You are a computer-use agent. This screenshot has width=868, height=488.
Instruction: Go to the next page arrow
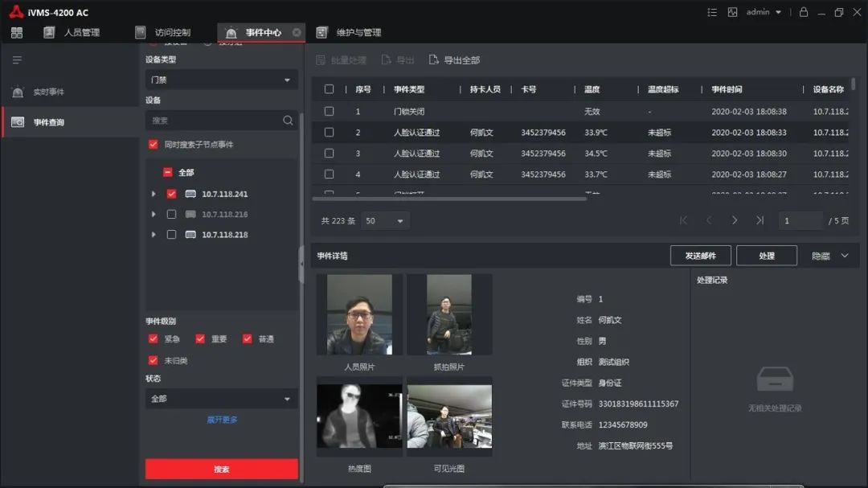tap(735, 220)
